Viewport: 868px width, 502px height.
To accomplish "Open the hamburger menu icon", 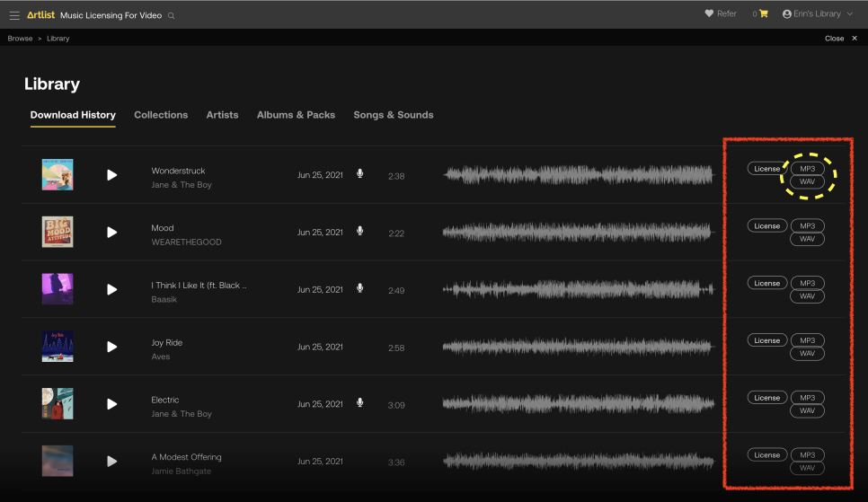I will [14, 15].
